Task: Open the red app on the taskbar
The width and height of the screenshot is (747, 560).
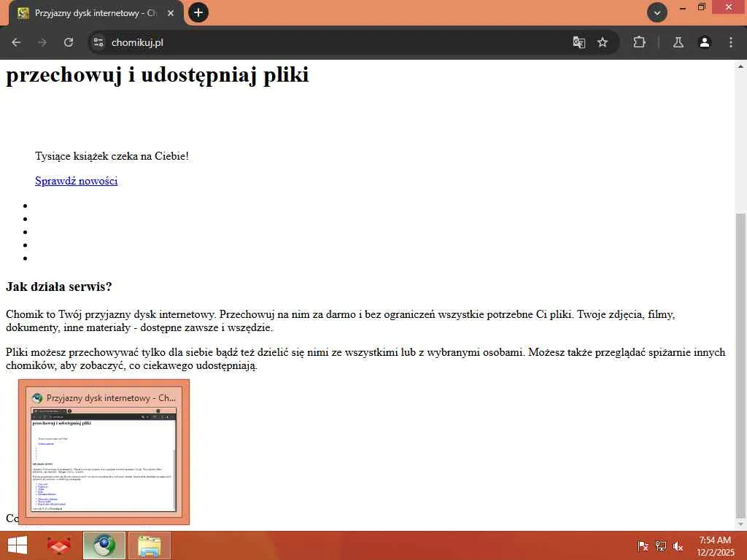Action: pyautogui.click(x=59, y=545)
